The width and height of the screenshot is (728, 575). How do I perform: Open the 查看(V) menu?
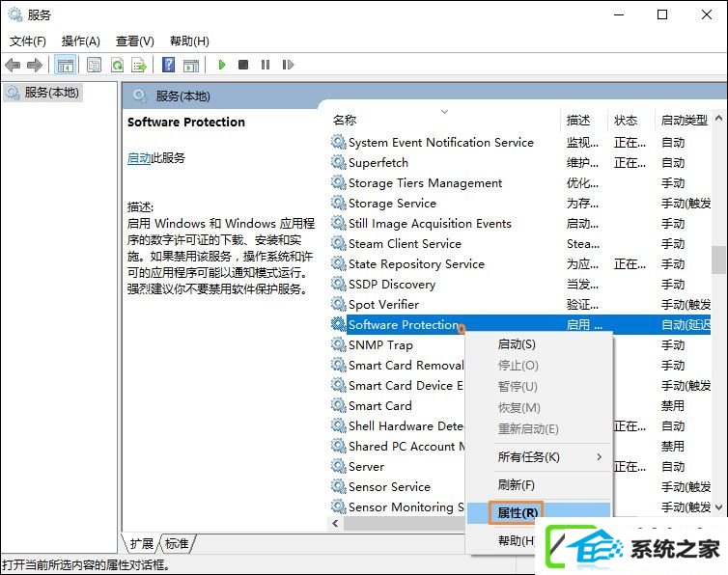point(134,41)
